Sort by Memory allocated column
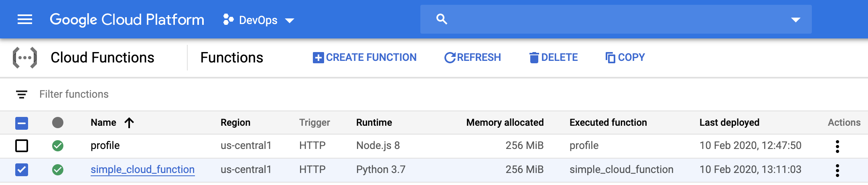 pyautogui.click(x=505, y=123)
